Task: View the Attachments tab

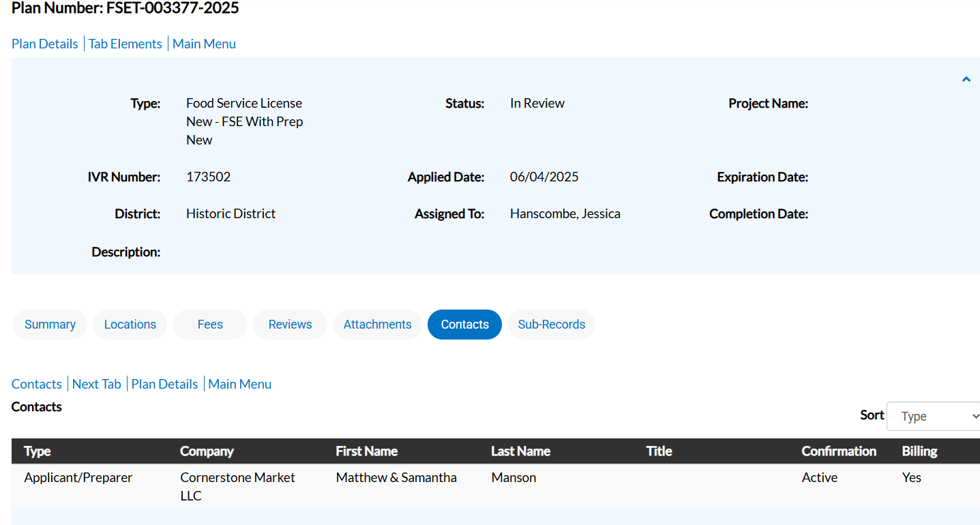Action: point(377,325)
